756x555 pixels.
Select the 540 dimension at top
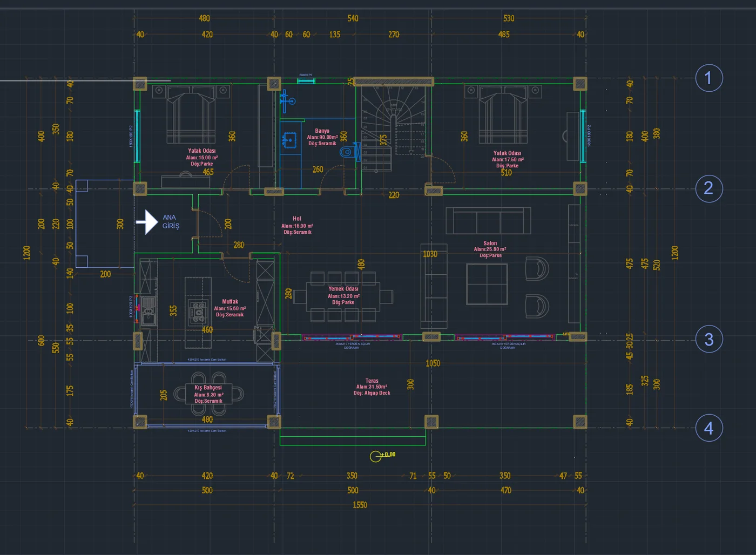click(x=353, y=18)
